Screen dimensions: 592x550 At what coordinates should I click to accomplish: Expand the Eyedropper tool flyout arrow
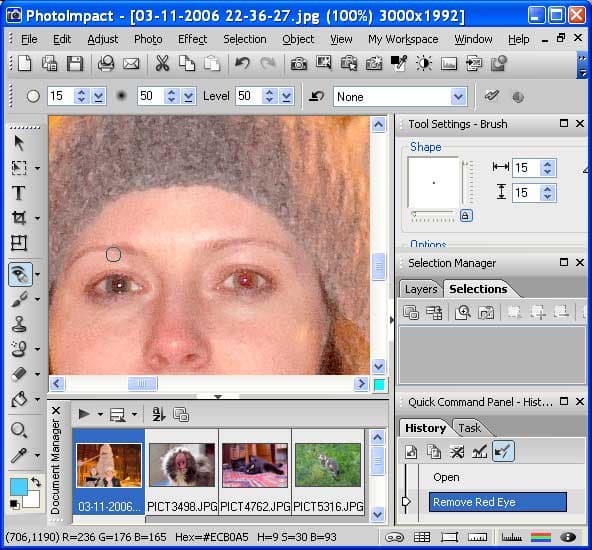click(x=37, y=455)
